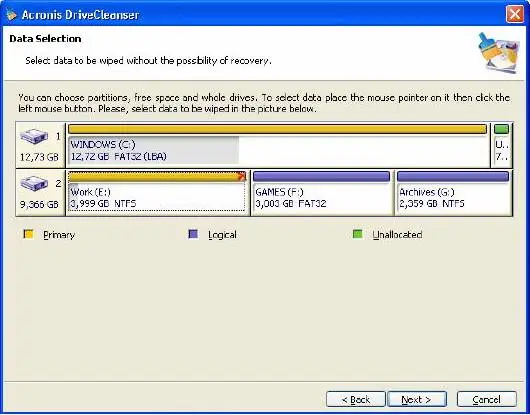Select the WINDOWS (C:) partition
530x415 pixels.
pos(278,145)
